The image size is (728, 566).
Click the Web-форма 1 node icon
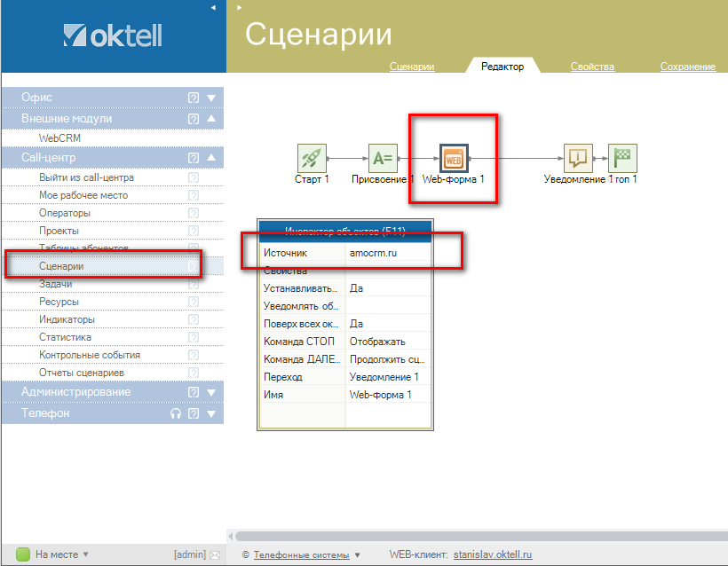[x=453, y=159]
